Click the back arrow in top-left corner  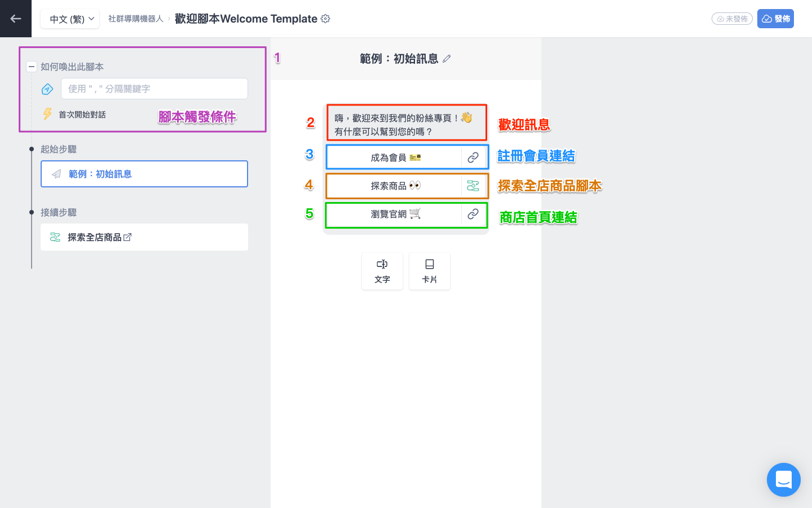click(16, 19)
